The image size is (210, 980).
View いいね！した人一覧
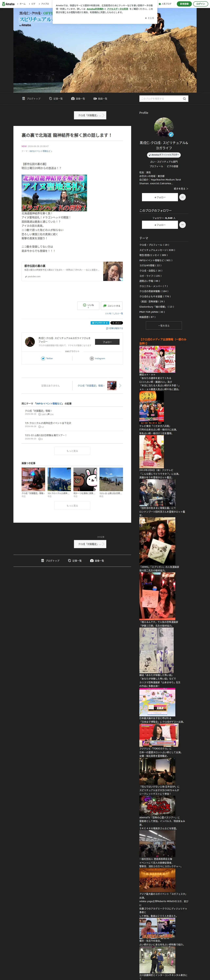114,313
